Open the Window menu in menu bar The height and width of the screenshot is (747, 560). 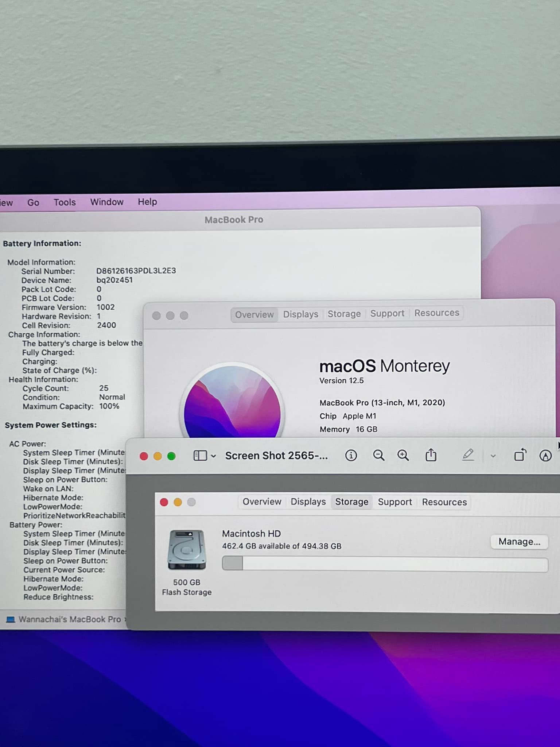click(x=107, y=202)
